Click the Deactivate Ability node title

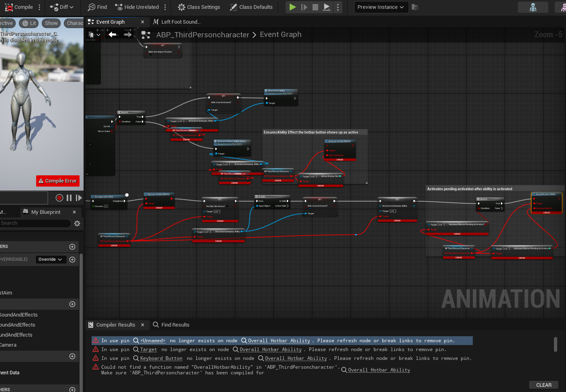(281, 92)
